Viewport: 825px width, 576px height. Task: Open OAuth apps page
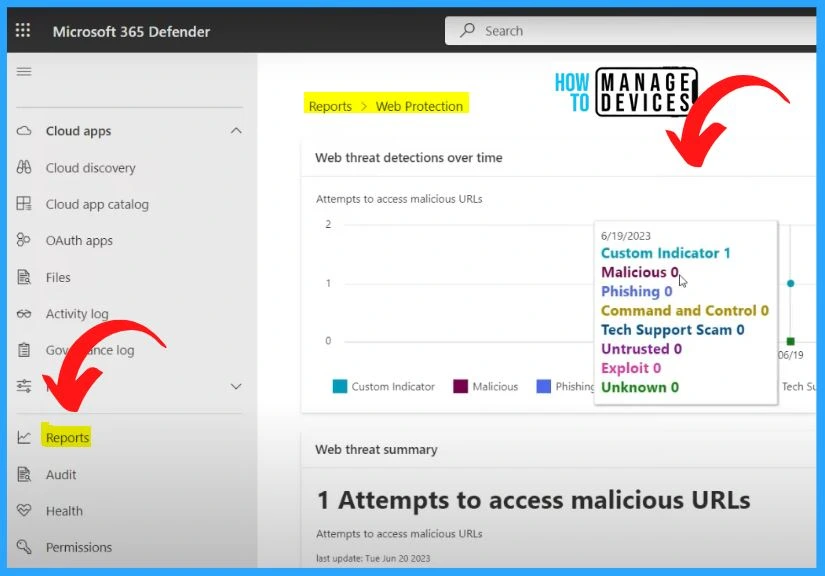tap(79, 240)
